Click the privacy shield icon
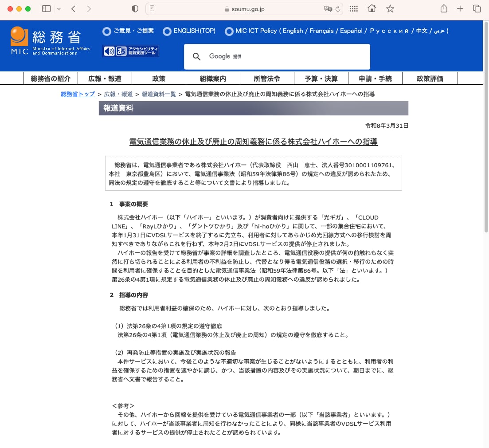The width and height of the screenshot is (489, 448). coord(135,9)
